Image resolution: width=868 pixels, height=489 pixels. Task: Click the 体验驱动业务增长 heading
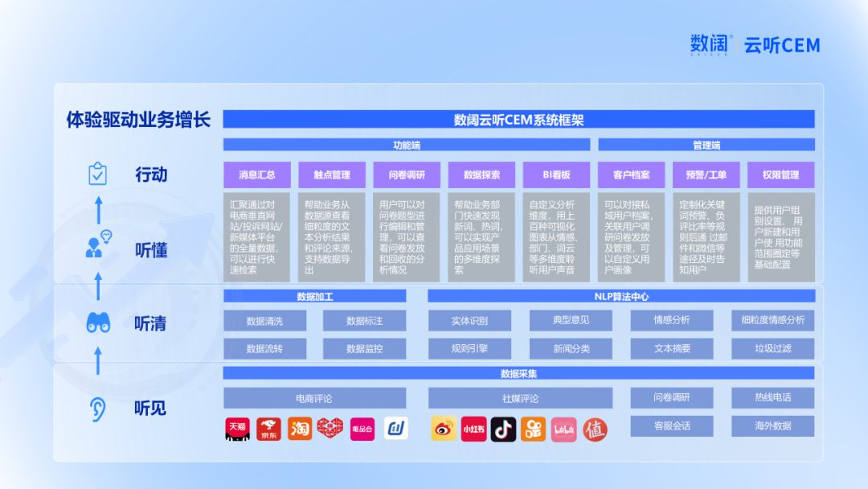tap(138, 120)
